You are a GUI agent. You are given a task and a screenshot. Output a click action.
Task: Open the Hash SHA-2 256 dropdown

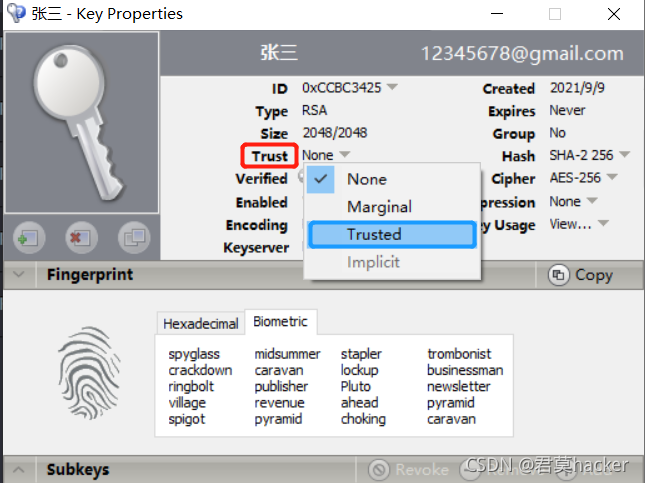pos(624,154)
